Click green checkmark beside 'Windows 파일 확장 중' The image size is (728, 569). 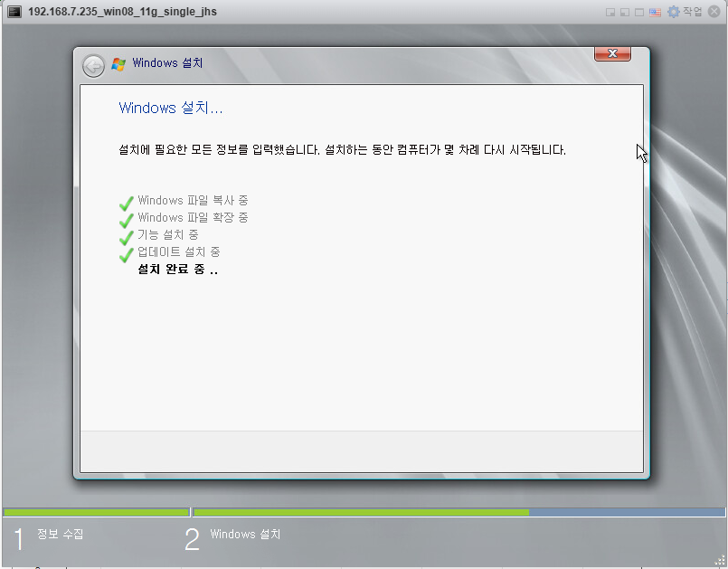[127, 220]
